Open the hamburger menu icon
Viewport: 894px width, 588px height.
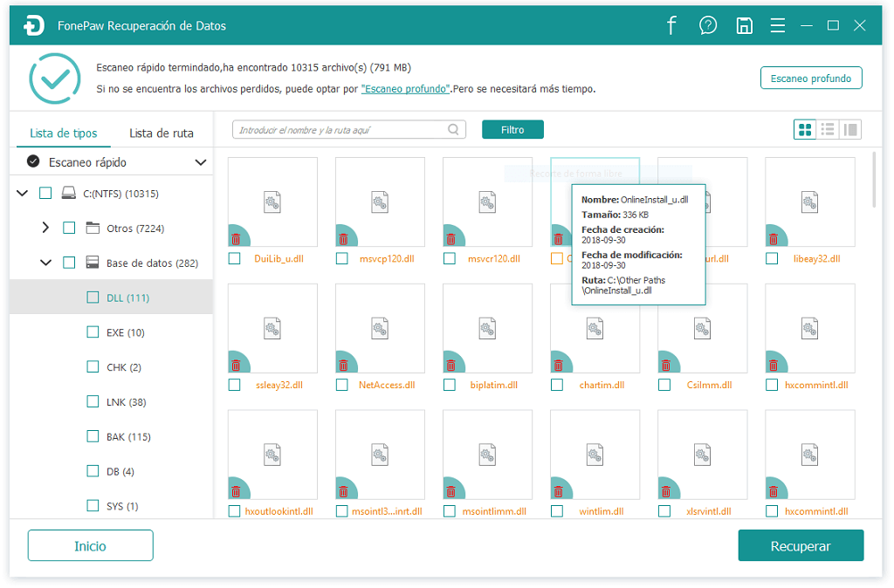coord(778,25)
